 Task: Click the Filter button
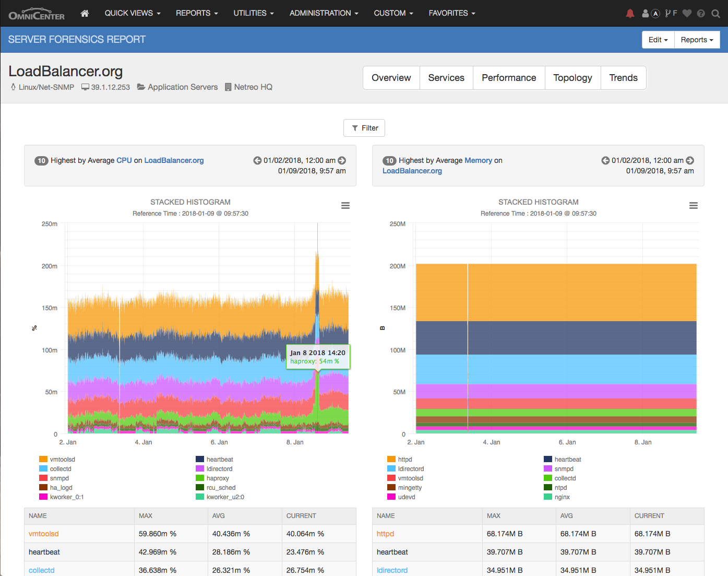coord(364,128)
